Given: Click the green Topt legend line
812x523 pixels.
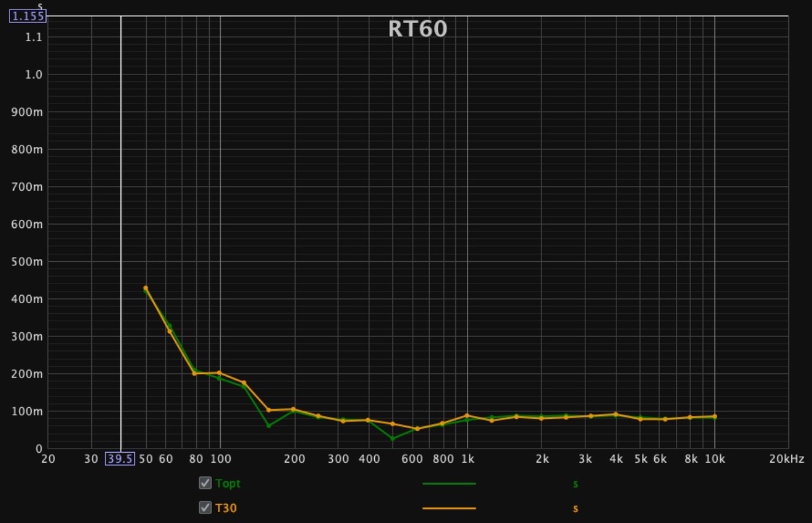Looking at the screenshot, I should tap(449, 484).
